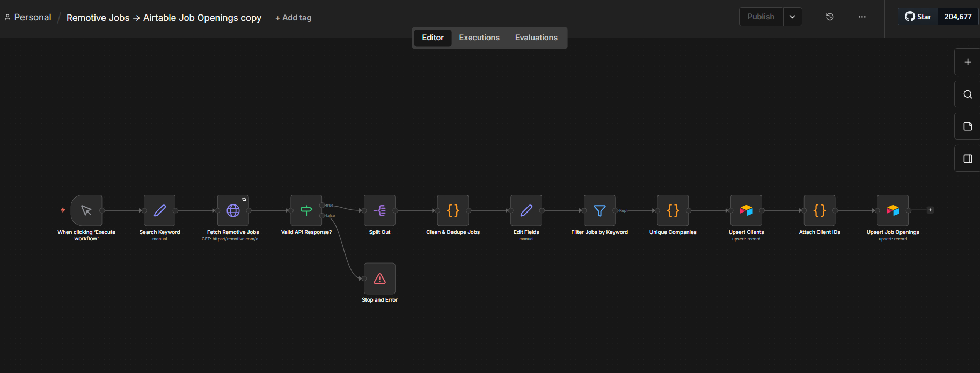Screen dimensions: 980x373
Task: Click the Clean & Dedupe Jobs label
Action: 453,232
